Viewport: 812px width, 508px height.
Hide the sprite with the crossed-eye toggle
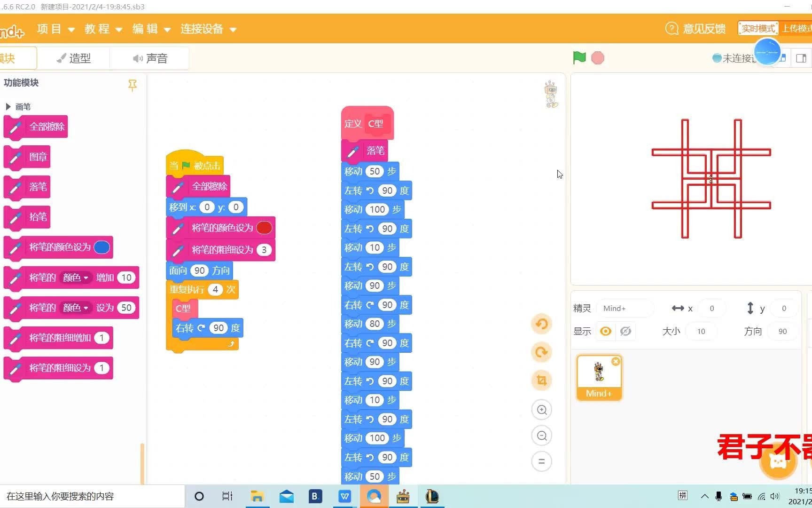(625, 331)
